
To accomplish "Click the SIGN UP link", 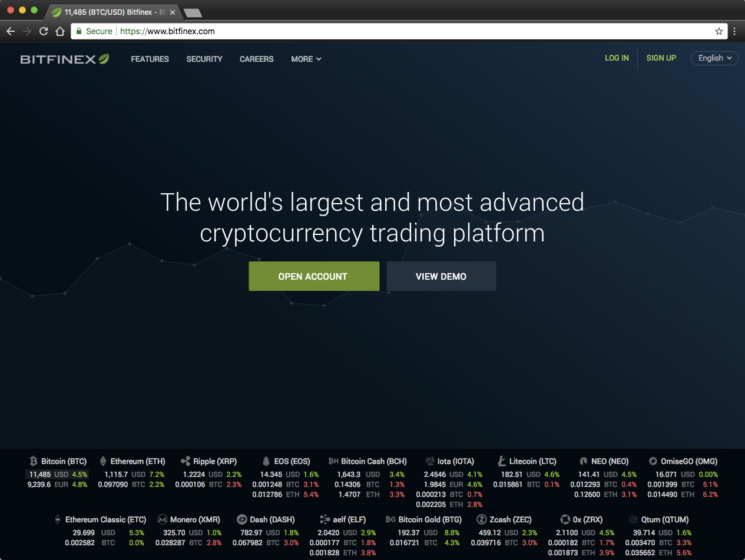I will point(661,58).
